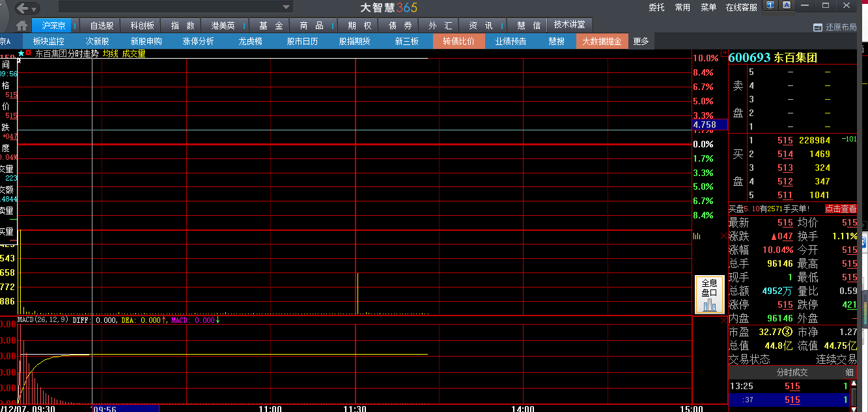Click the restore layout 还原布局 icon
868x412 pixels.
coord(818,27)
